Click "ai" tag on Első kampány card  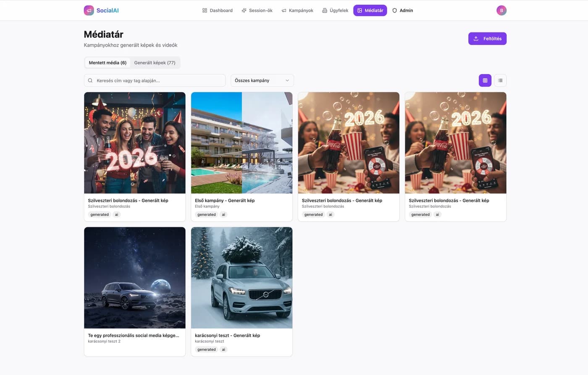[223, 214]
